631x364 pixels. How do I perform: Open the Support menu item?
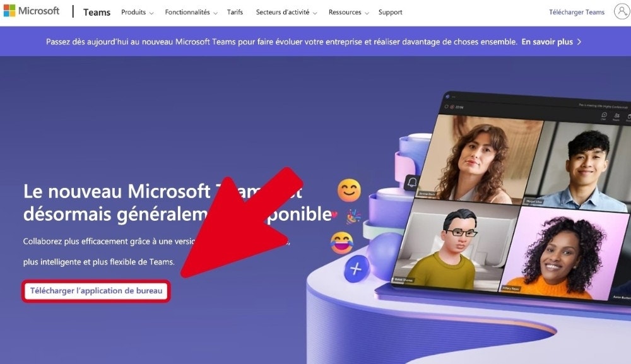pyautogui.click(x=391, y=12)
